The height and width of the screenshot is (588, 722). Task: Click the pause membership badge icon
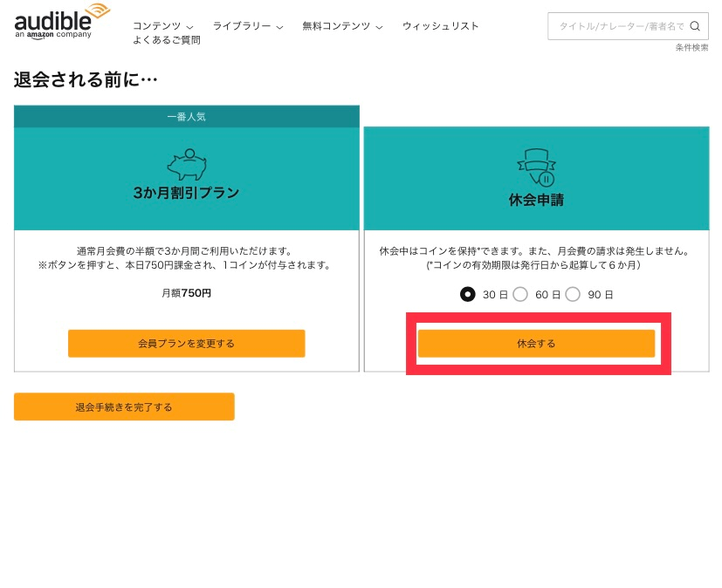536,167
